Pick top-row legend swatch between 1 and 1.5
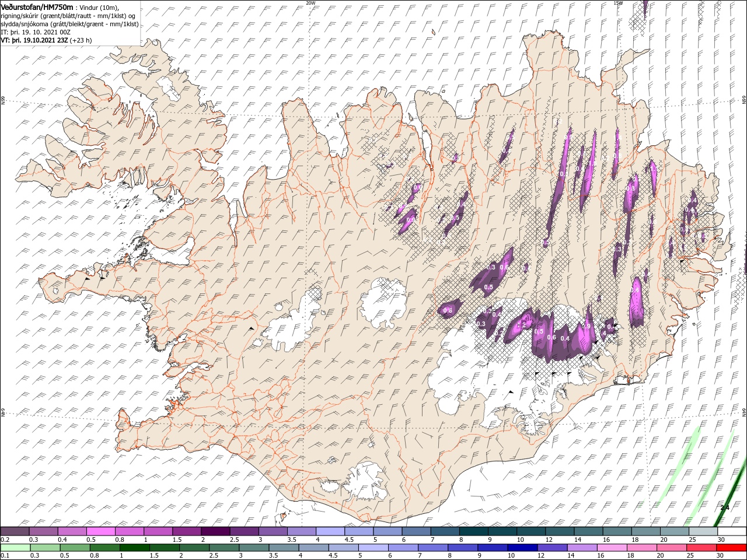Image resolution: width=747 pixels, height=560 pixels. (x=158, y=531)
